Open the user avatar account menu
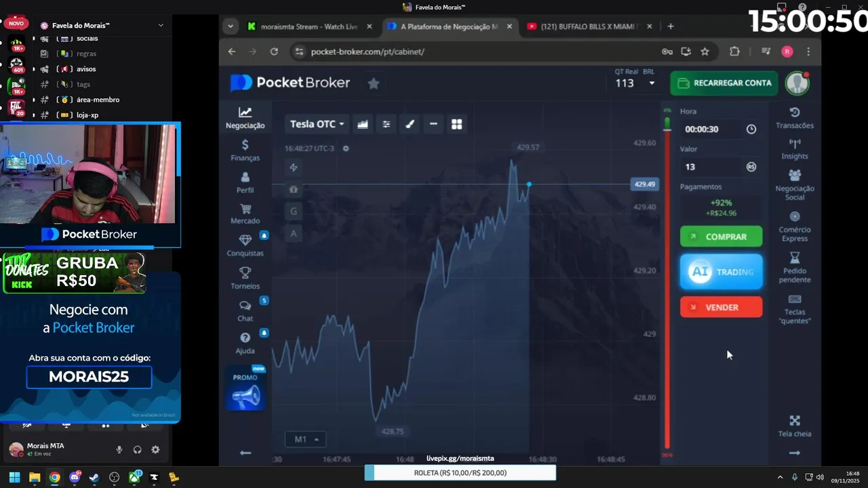 coord(797,83)
